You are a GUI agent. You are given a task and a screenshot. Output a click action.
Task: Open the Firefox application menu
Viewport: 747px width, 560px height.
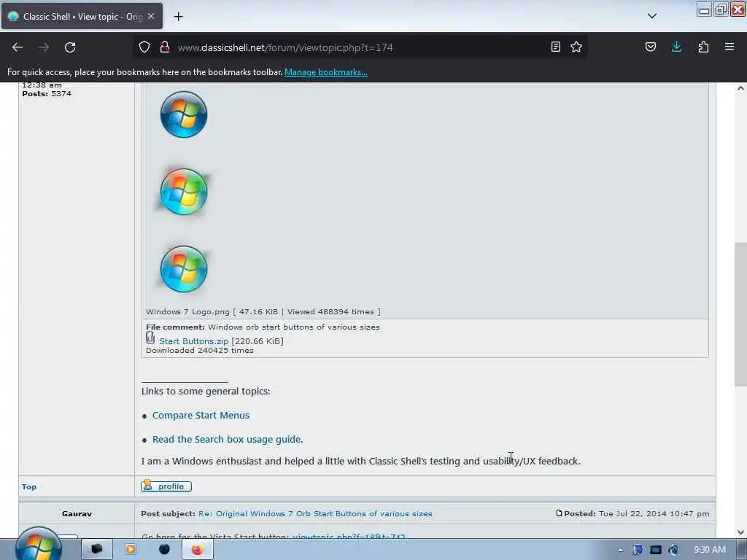click(x=729, y=47)
